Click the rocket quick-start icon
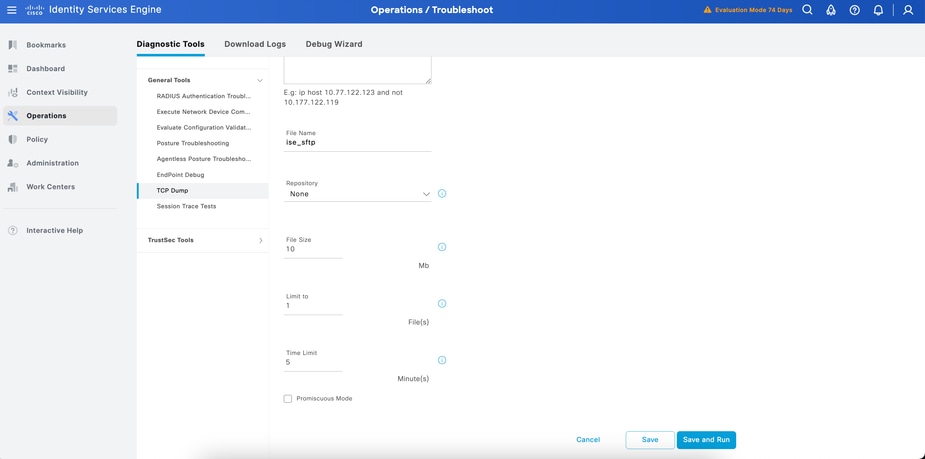 [831, 10]
